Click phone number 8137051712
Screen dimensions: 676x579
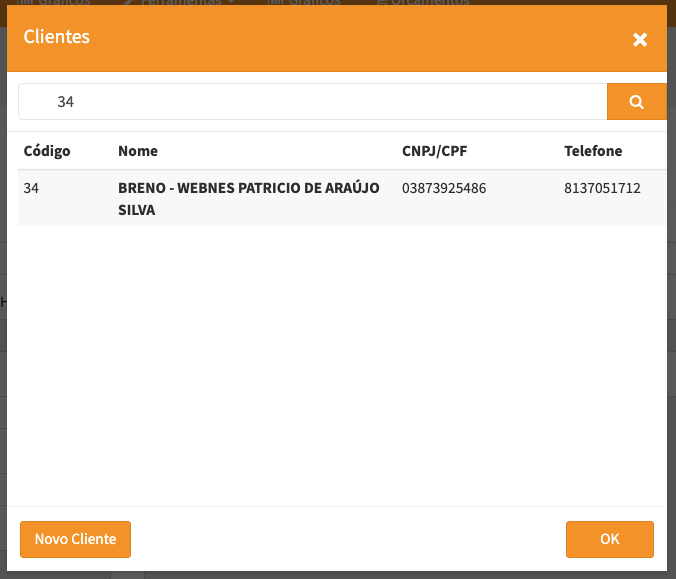tap(602, 188)
